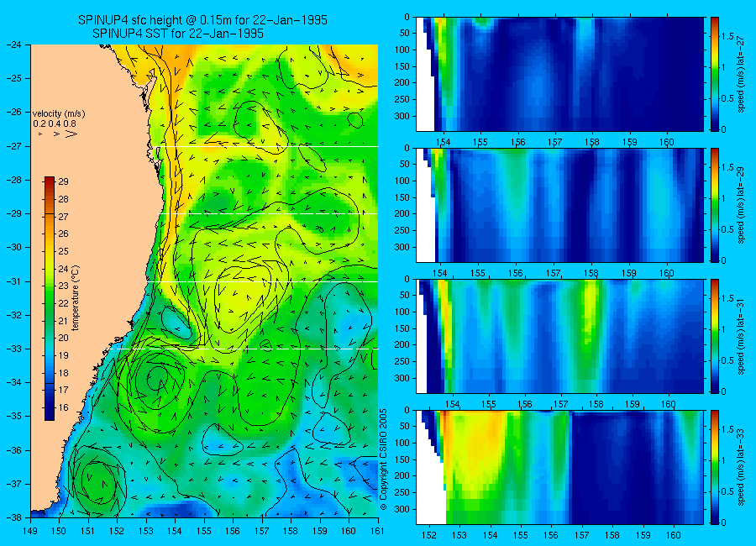
Task: Click the "1" tick on the lat=-31 speed bar
Action: coord(724,329)
